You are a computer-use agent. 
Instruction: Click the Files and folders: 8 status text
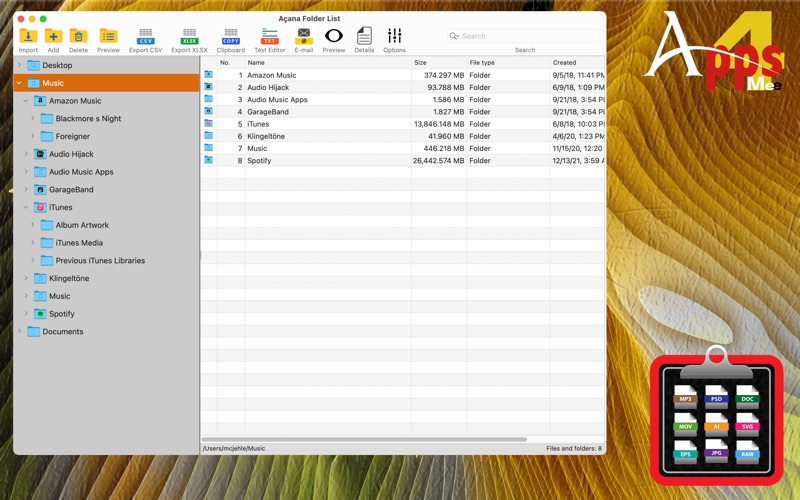tap(574, 448)
